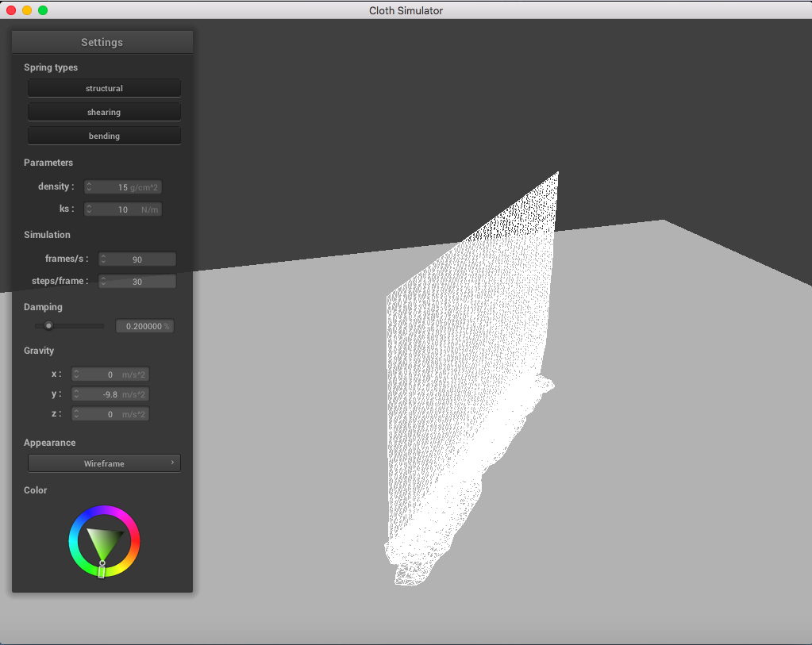Toggle the structural spring type

(104, 88)
